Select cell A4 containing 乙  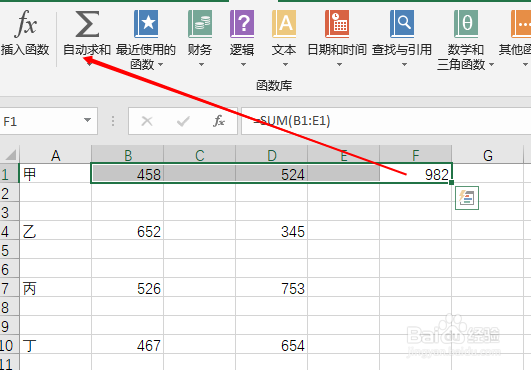coord(56,231)
